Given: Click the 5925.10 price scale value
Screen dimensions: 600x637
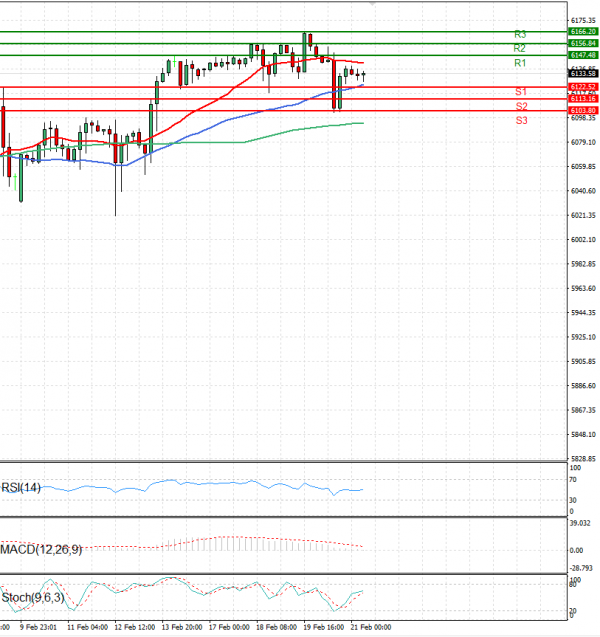Looking at the screenshot, I should click(583, 337).
